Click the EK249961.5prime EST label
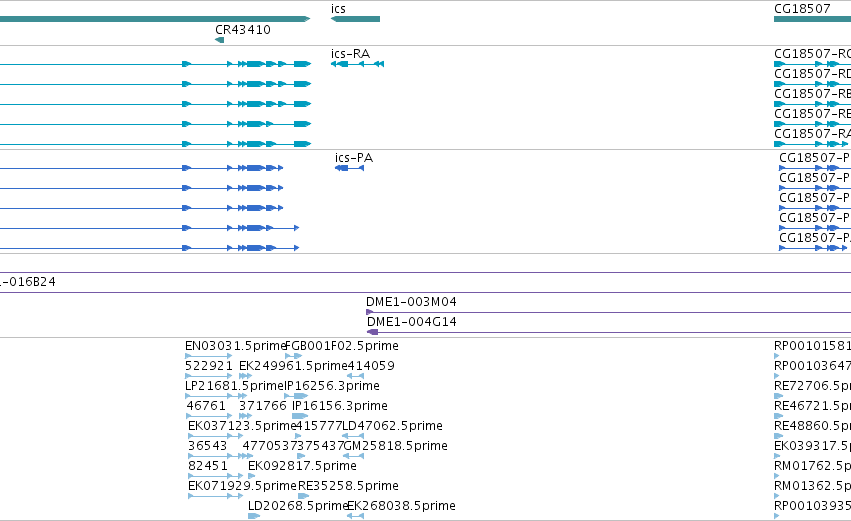Image resolution: width=851 pixels, height=521 pixels. click(x=293, y=366)
